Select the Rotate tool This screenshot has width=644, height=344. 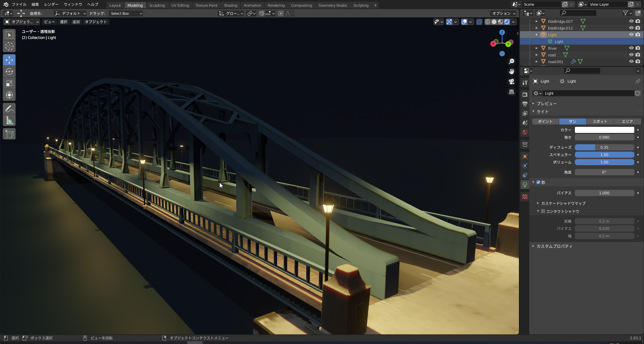point(9,72)
